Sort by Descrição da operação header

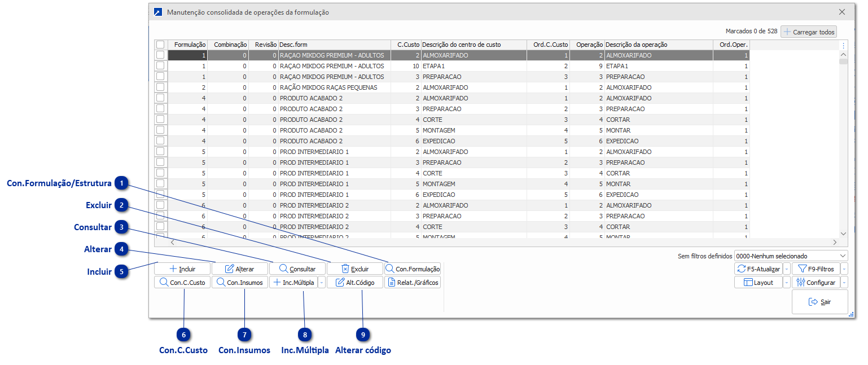pos(659,45)
